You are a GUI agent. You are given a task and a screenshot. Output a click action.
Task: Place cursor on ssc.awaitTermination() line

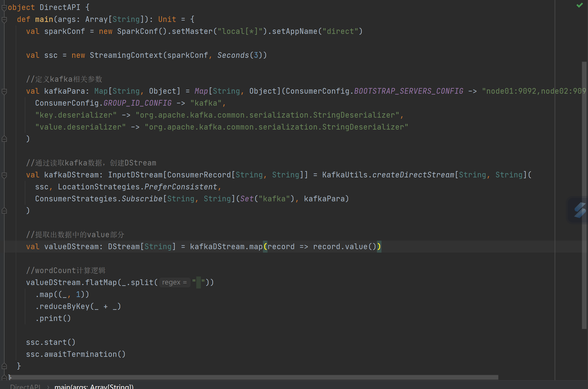tap(75, 354)
